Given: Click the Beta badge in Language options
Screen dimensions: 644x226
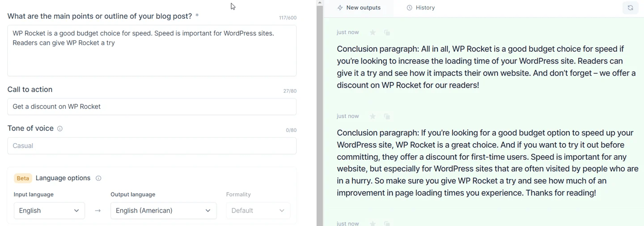Looking at the screenshot, I should pyautogui.click(x=23, y=178).
